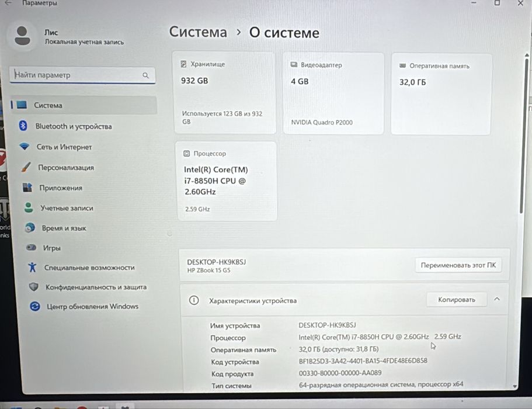
Task: Click the Bluetooth icon in sidebar
Action: (x=23, y=126)
